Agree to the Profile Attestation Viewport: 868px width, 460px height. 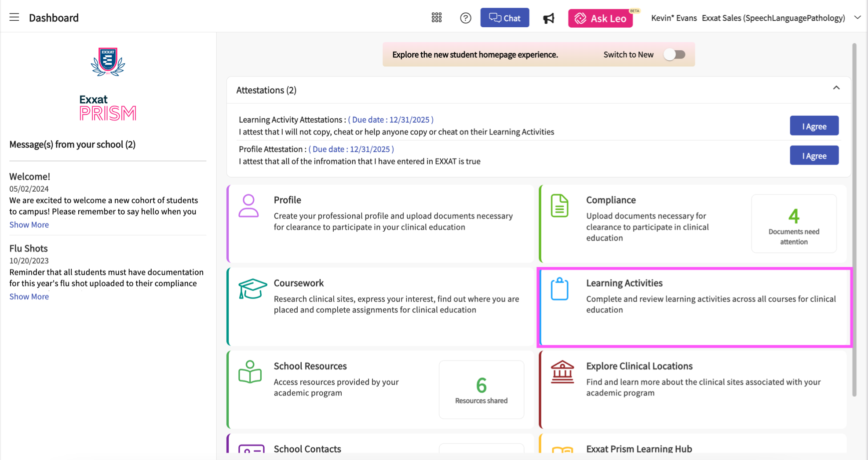814,156
